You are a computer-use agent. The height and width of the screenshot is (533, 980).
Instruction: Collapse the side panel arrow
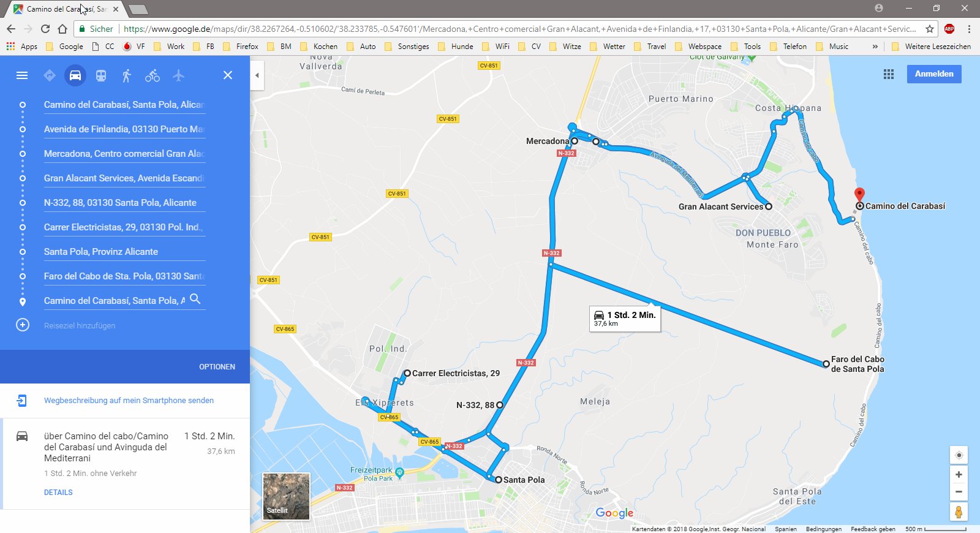[x=257, y=75]
